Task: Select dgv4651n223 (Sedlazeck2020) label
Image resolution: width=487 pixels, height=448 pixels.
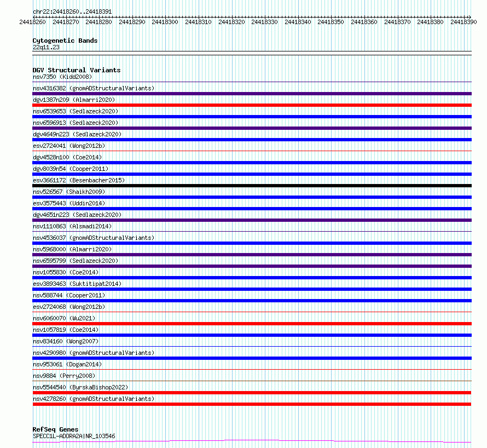Action: pos(77,215)
